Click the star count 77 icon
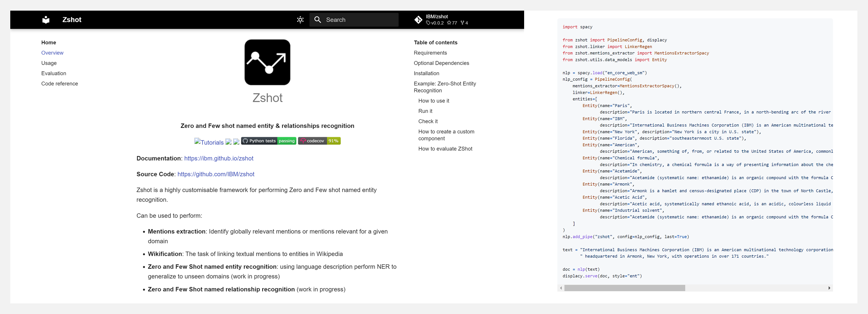868x314 pixels. pos(449,23)
